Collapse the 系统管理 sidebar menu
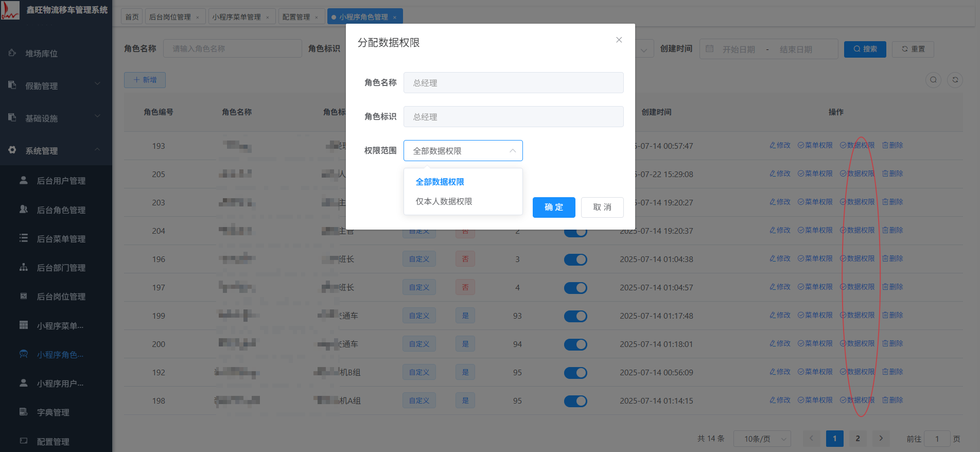Viewport: 980px width, 452px height. click(x=56, y=151)
